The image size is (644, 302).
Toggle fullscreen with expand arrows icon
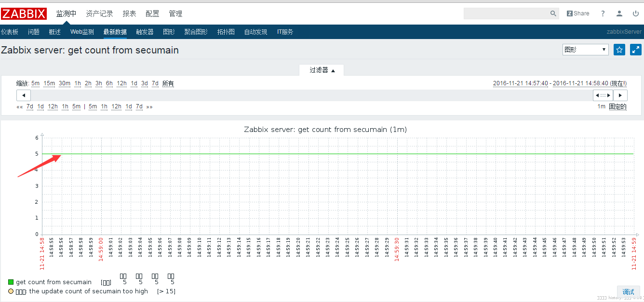click(636, 50)
